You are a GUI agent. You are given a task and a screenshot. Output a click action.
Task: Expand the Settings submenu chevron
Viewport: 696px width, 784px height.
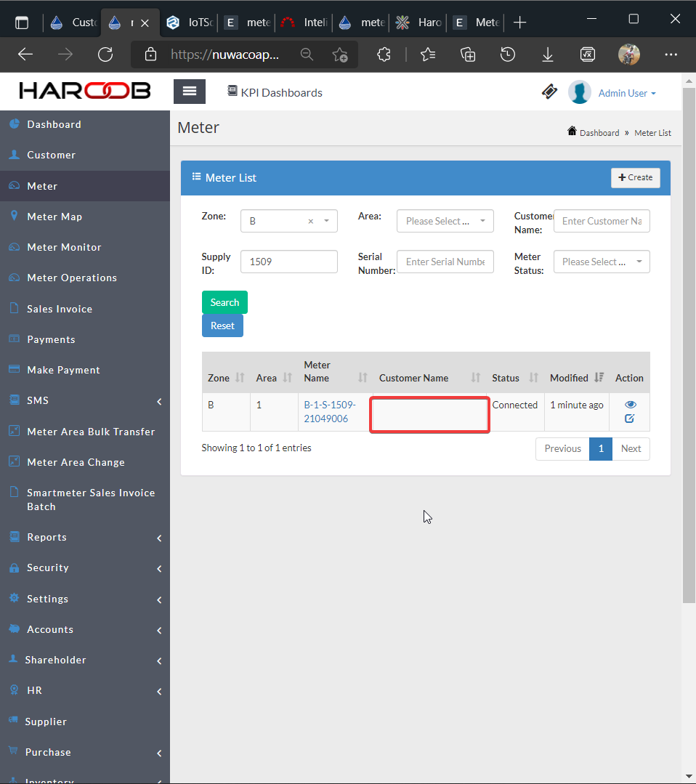tap(159, 599)
